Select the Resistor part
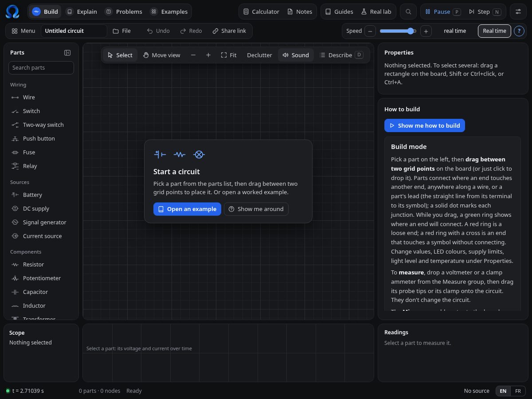532x399 pixels. (x=41, y=264)
